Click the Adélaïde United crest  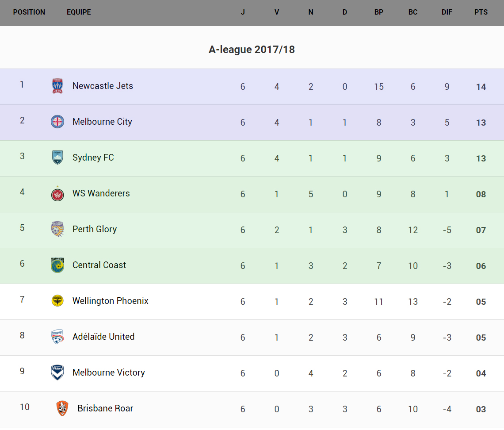coord(57,337)
